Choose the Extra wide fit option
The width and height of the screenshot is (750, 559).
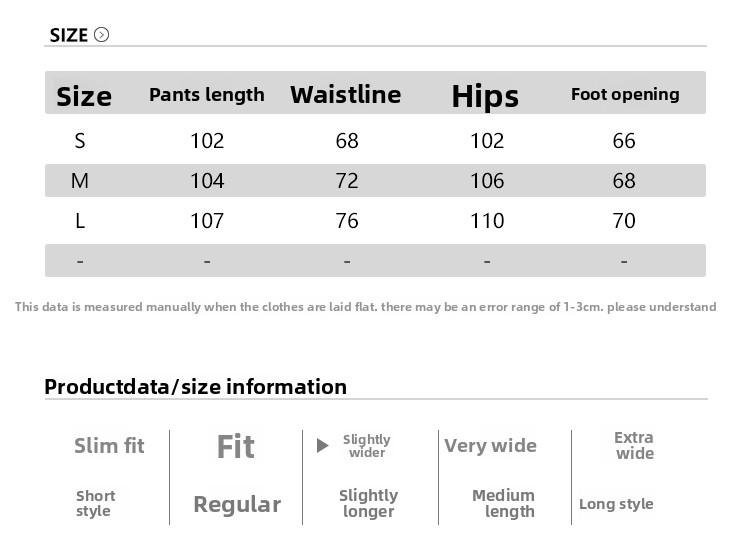click(x=634, y=446)
